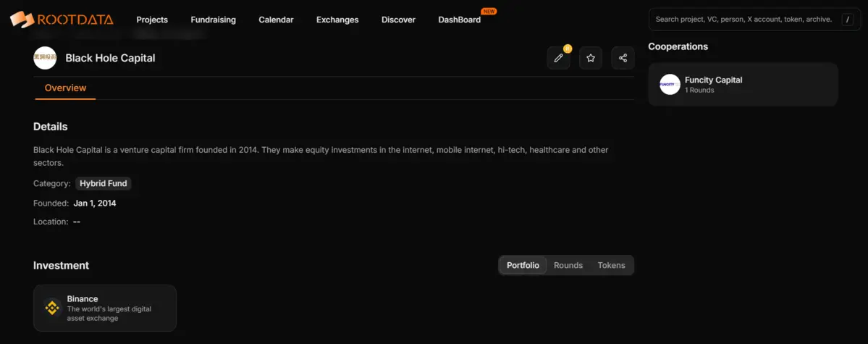The width and height of the screenshot is (868, 344).
Task: Open the Binance portfolio card
Action: (x=105, y=308)
